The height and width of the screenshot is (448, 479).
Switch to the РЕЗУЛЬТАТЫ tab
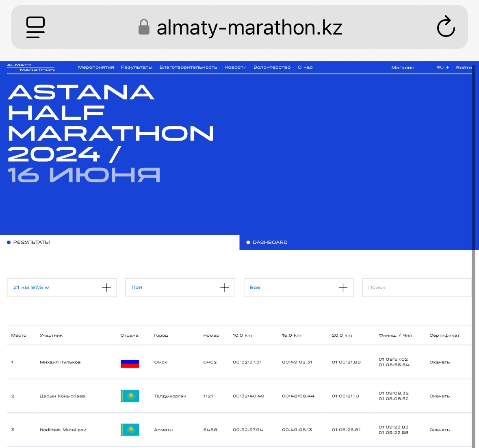click(x=31, y=242)
